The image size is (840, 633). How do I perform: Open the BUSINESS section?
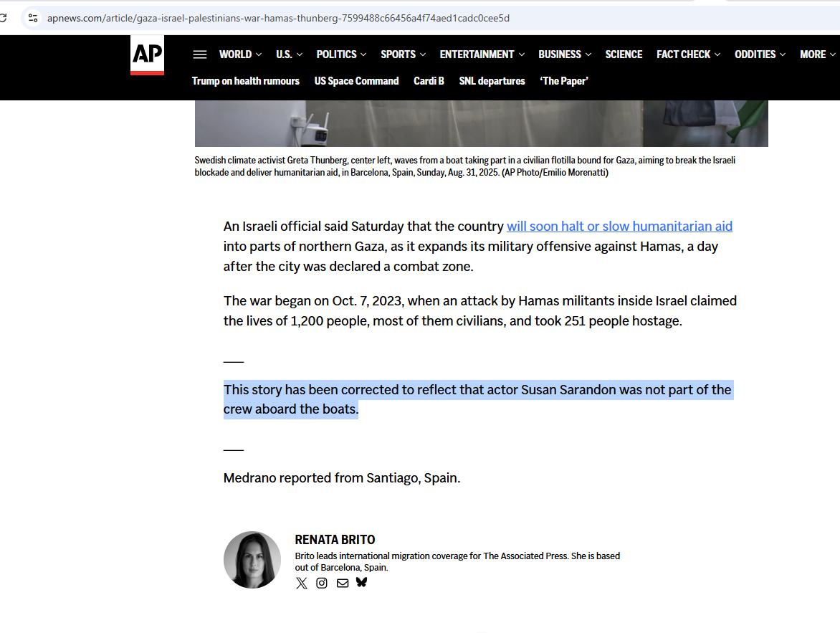[x=560, y=54]
